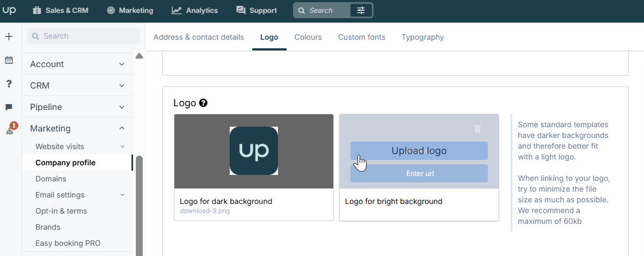Screen dimensions: 644x256
Task: Switch to Address & contact details tab
Action: pos(199,37)
